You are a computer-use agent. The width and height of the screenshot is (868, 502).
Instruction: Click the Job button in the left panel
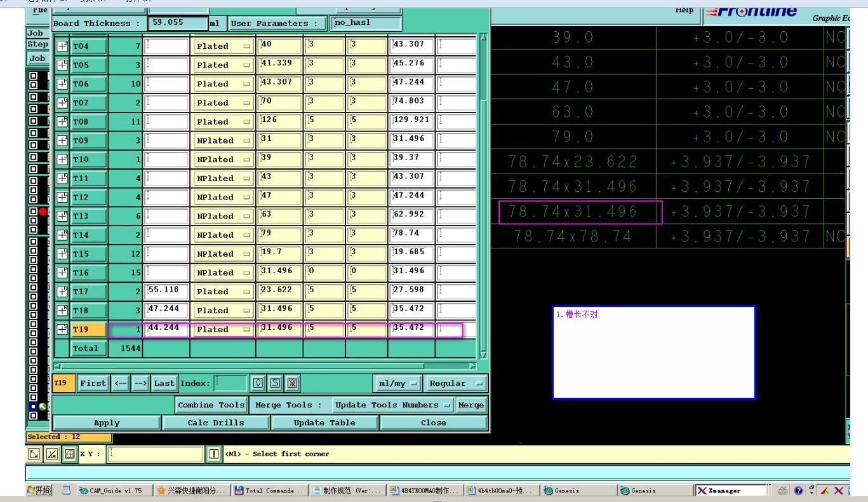37,58
